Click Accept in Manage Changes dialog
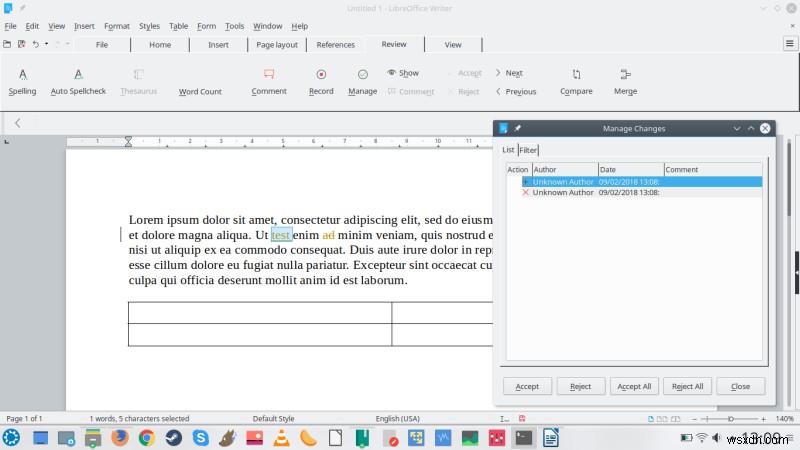Viewport: 800px width, 450px height. click(527, 386)
